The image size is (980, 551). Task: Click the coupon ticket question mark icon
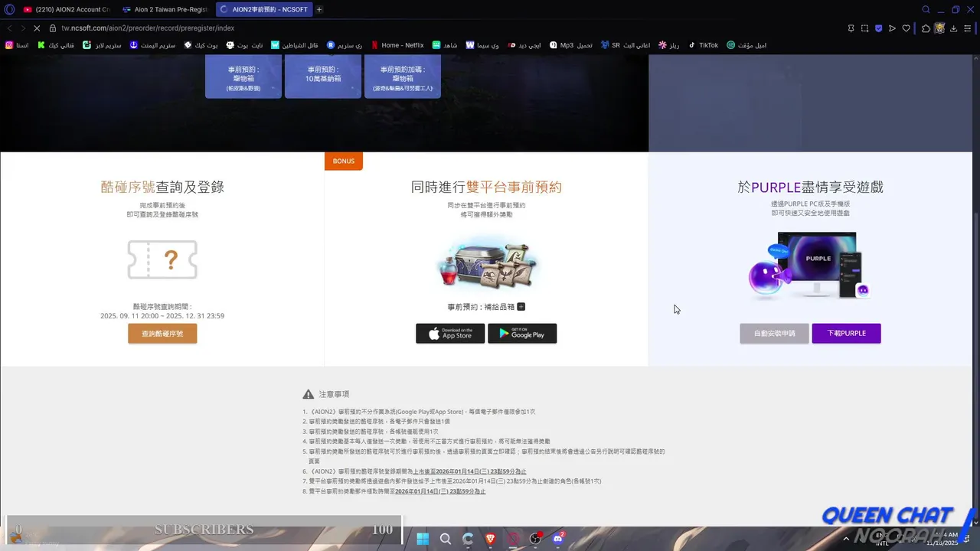pyautogui.click(x=162, y=260)
